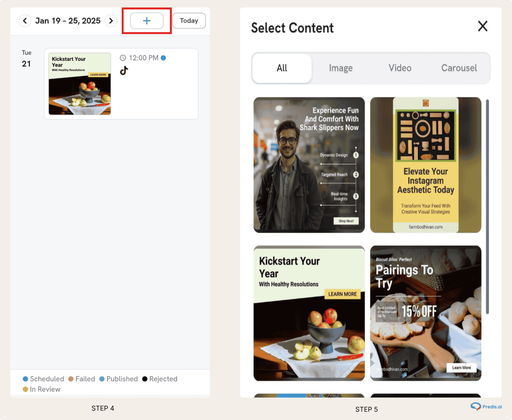This screenshot has height=420, width=512.
Task: Click the 12:00 PM schedule time
Action: 144,58
